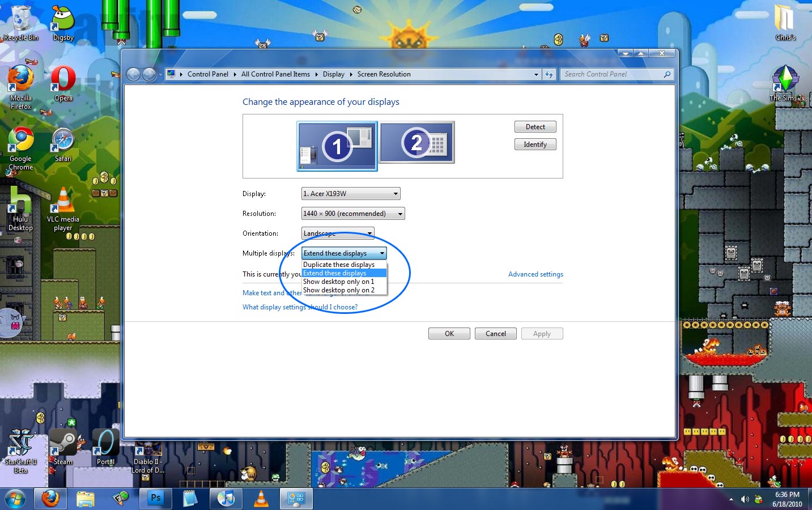The width and height of the screenshot is (812, 510).
Task: Confirm with the OK button
Action: click(449, 334)
